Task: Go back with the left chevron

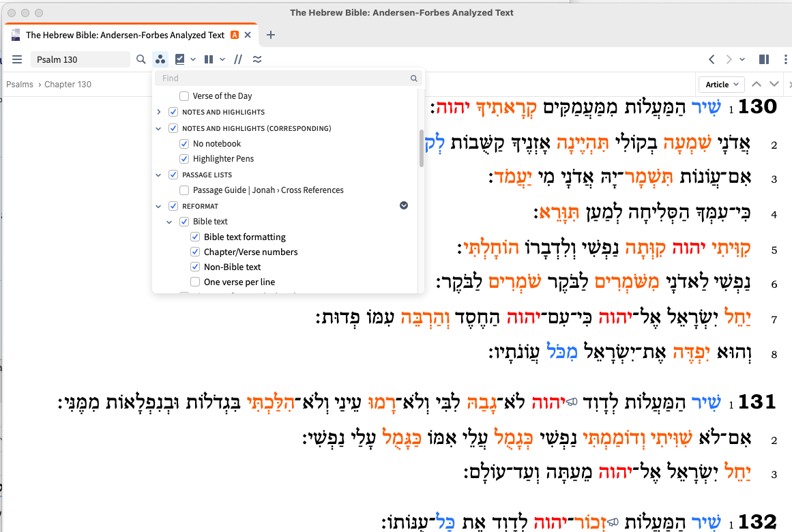Action: [712, 59]
